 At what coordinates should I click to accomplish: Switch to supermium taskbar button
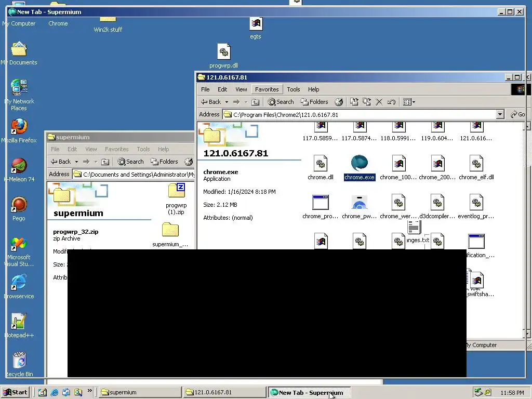tap(140, 392)
